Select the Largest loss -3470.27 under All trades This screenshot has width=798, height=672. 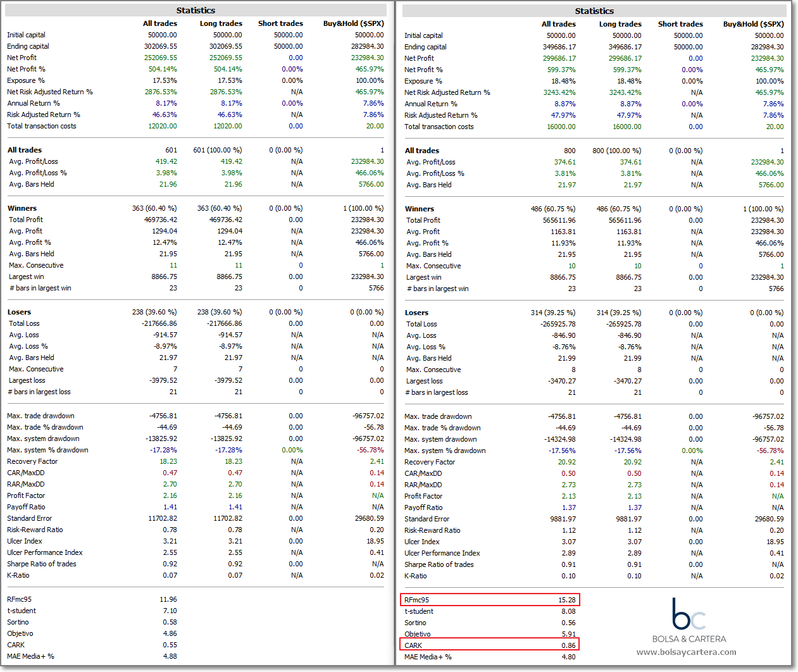[x=562, y=381]
